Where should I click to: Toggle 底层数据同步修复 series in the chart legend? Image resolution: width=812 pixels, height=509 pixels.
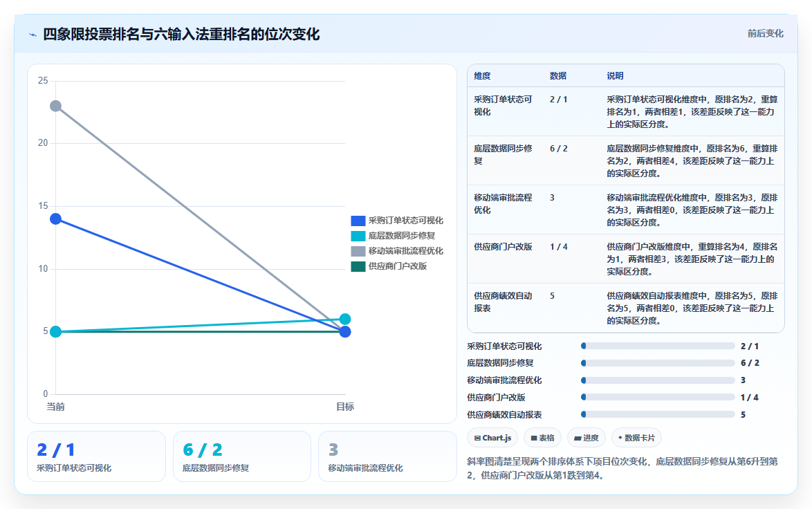pos(393,236)
